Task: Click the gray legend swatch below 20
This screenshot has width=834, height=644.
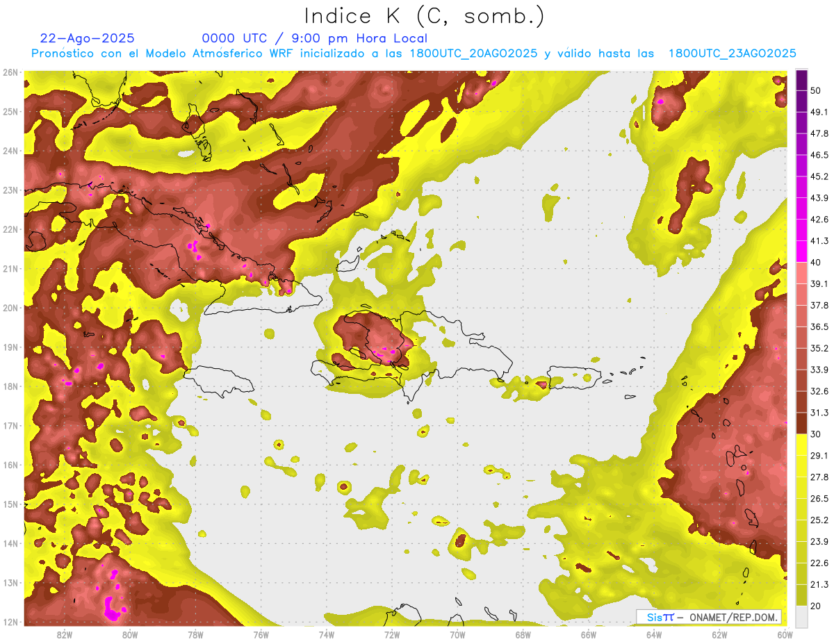Action: coord(802,616)
